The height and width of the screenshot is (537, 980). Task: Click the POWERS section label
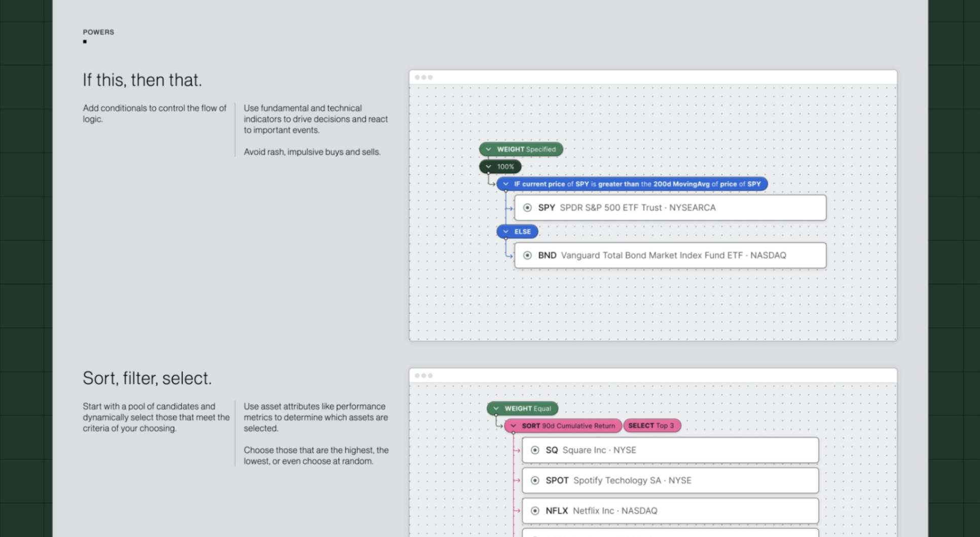(98, 32)
